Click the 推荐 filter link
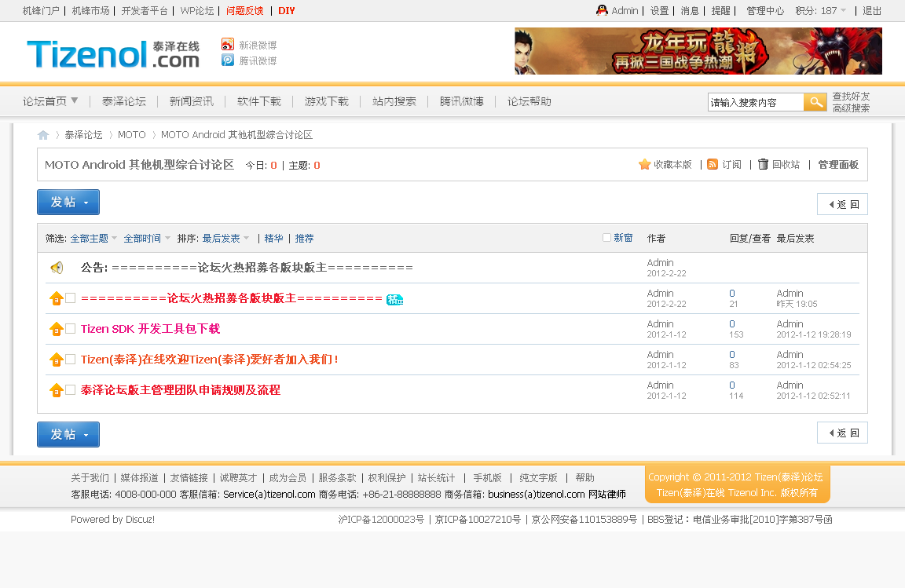The height and width of the screenshot is (588, 905). tap(304, 239)
